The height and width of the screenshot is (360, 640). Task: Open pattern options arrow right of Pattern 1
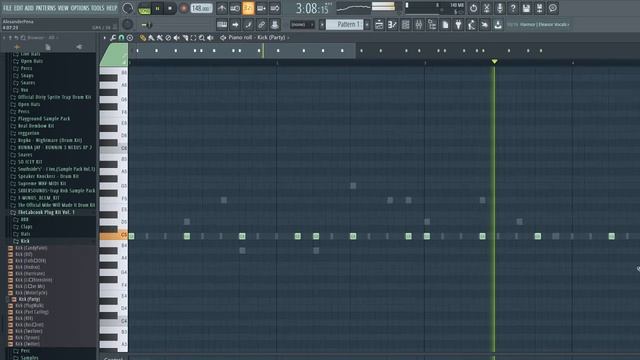[x=367, y=25]
